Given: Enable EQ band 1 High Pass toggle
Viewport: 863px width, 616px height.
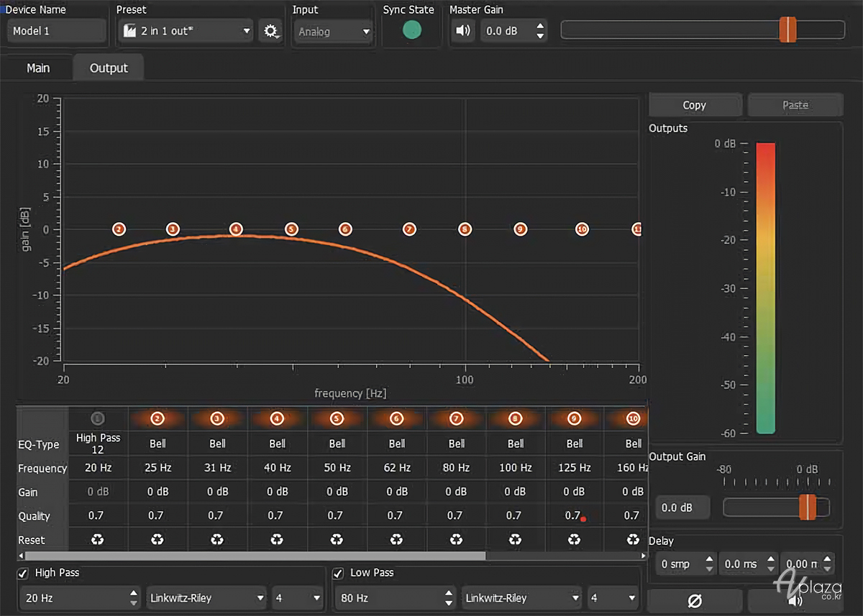Looking at the screenshot, I should click(x=99, y=418).
